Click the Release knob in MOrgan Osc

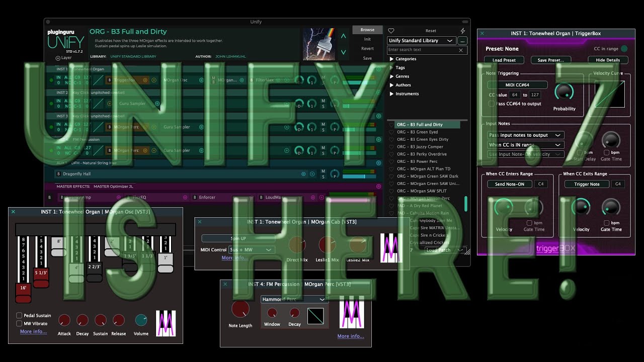click(x=119, y=320)
